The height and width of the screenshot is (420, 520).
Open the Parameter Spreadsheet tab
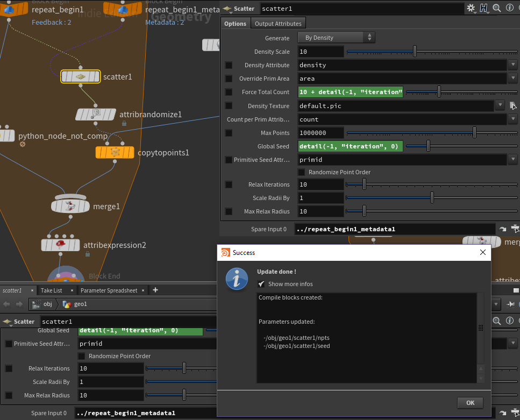109,290
